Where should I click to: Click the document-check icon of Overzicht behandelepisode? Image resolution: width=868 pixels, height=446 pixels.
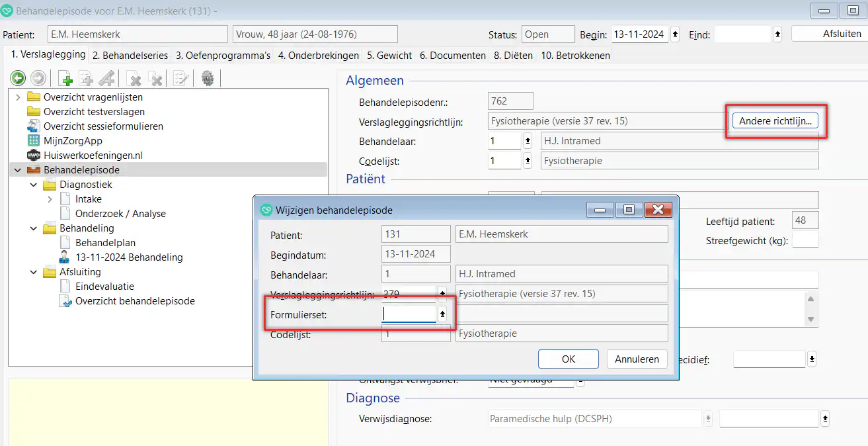(65, 301)
